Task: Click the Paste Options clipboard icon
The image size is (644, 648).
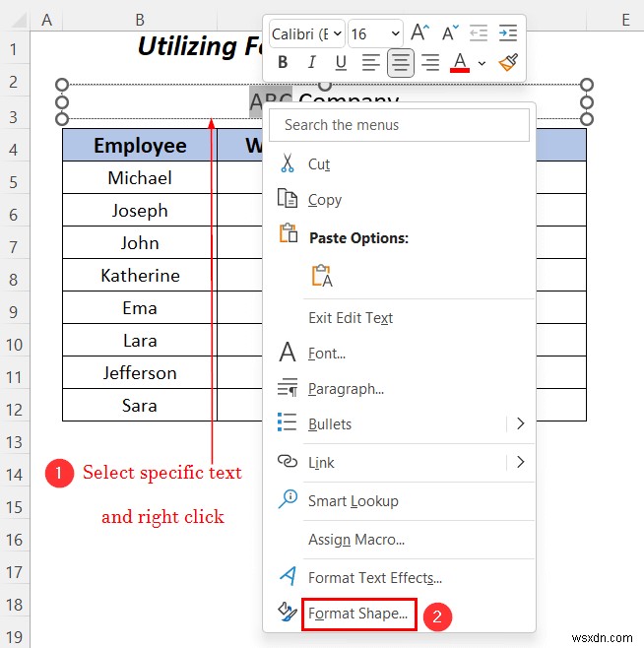Action: tap(289, 233)
